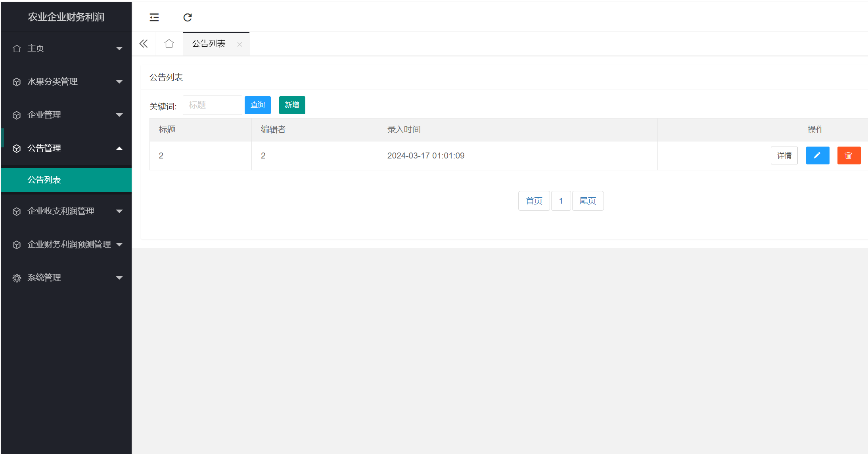Click the 详情 details button
This screenshot has height=454, width=868.
pos(784,156)
